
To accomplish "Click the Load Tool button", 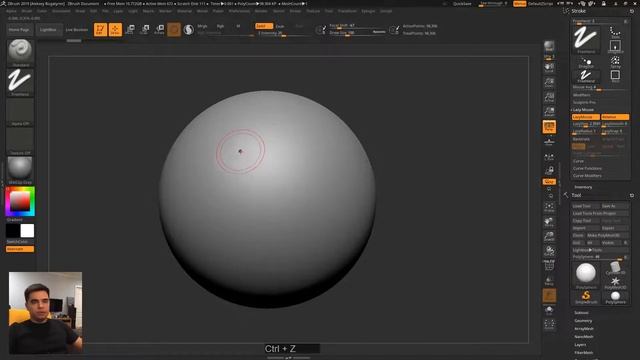I will coord(586,206).
